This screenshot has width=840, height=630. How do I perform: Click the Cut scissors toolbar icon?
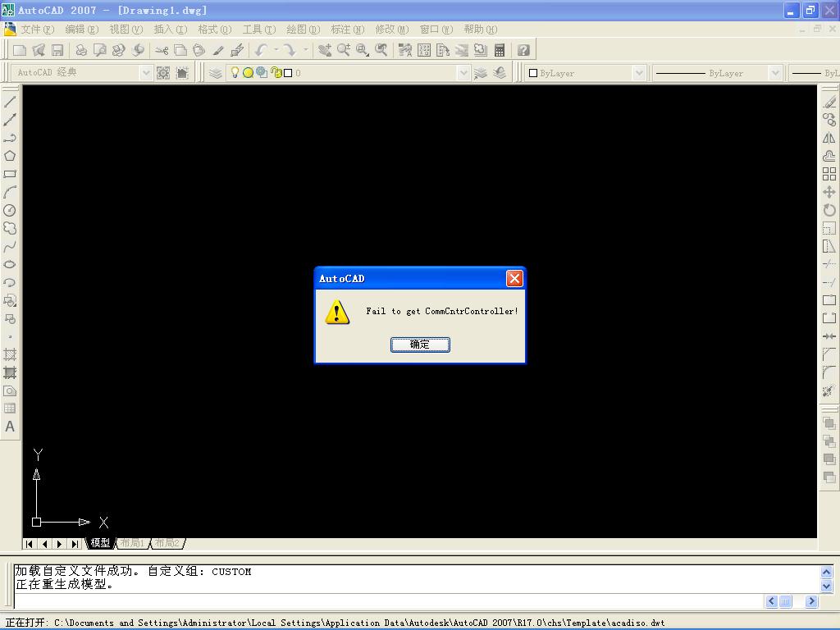pyautogui.click(x=162, y=50)
